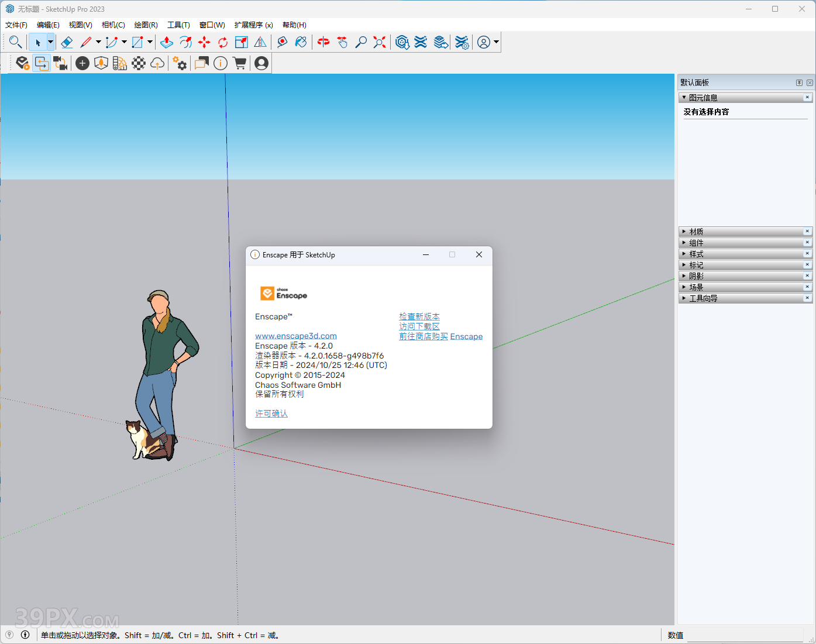Collapse the 图元信息 panel
This screenshot has height=644, width=816.
(703, 98)
